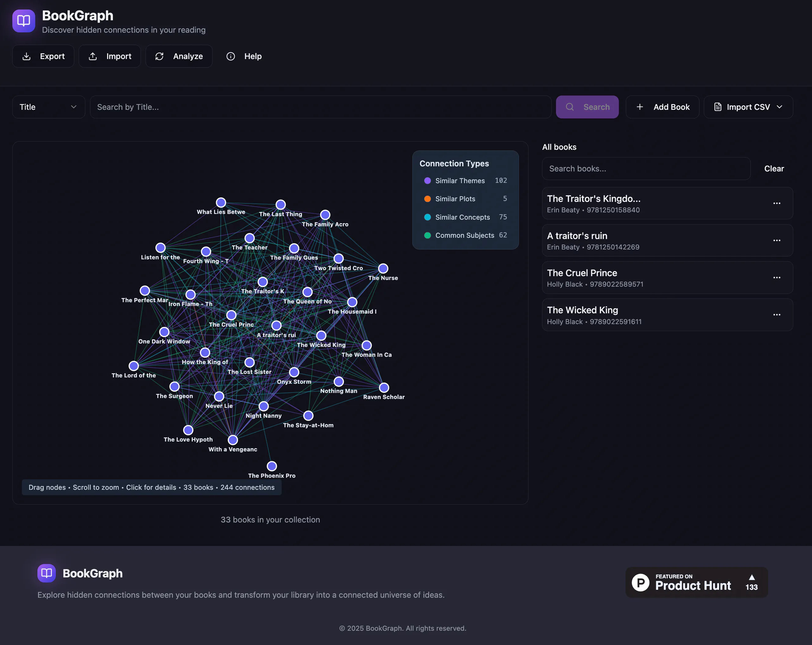The width and height of the screenshot is (812, 645).
Task: Click the Never Lie graph node
Action: pyautogui.click(x=219, y=396)
